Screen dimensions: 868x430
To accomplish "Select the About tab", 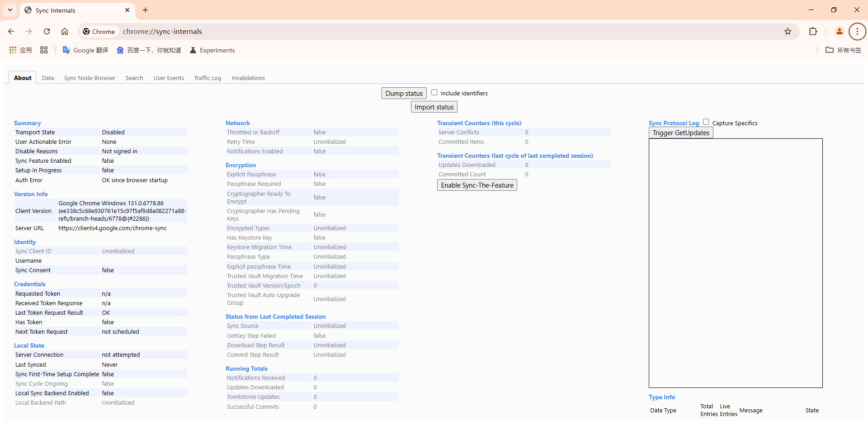I will pos(23,78).
